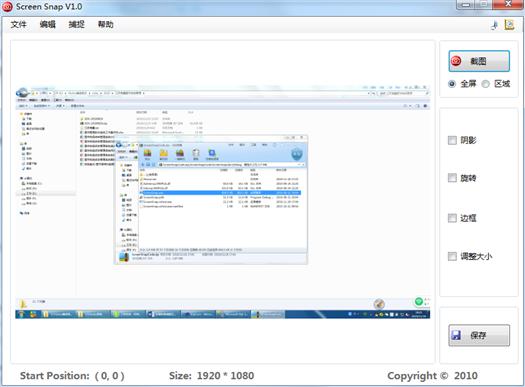Click the "Size: 1920 * 1080" status text

212,376
